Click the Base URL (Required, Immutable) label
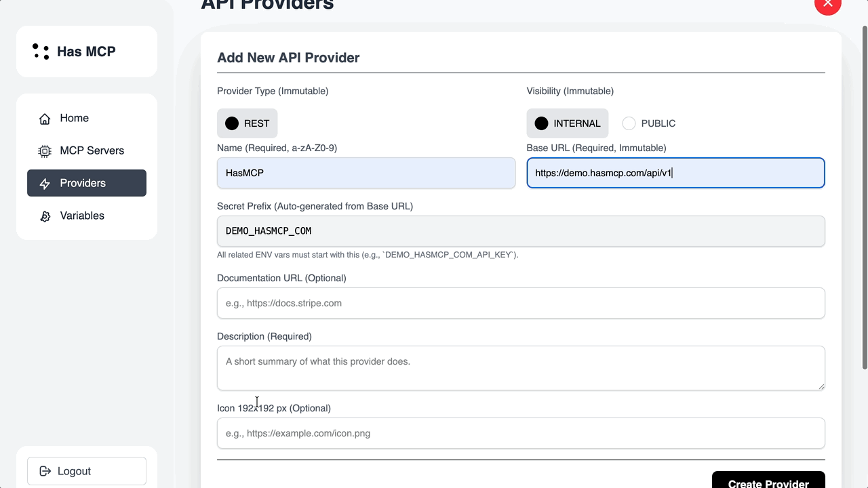The width and height of the screenshot is (868, 488). 597,148
